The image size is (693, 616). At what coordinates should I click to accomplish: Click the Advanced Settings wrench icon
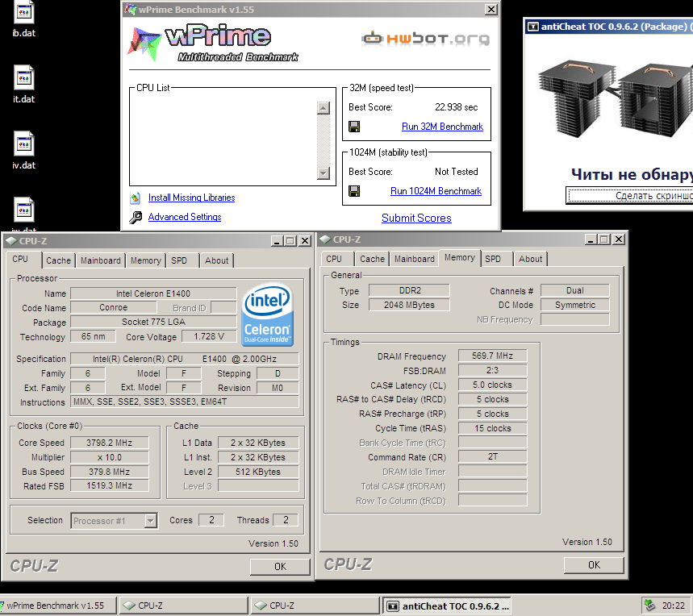pyautogui.click(x=136, y=217)
